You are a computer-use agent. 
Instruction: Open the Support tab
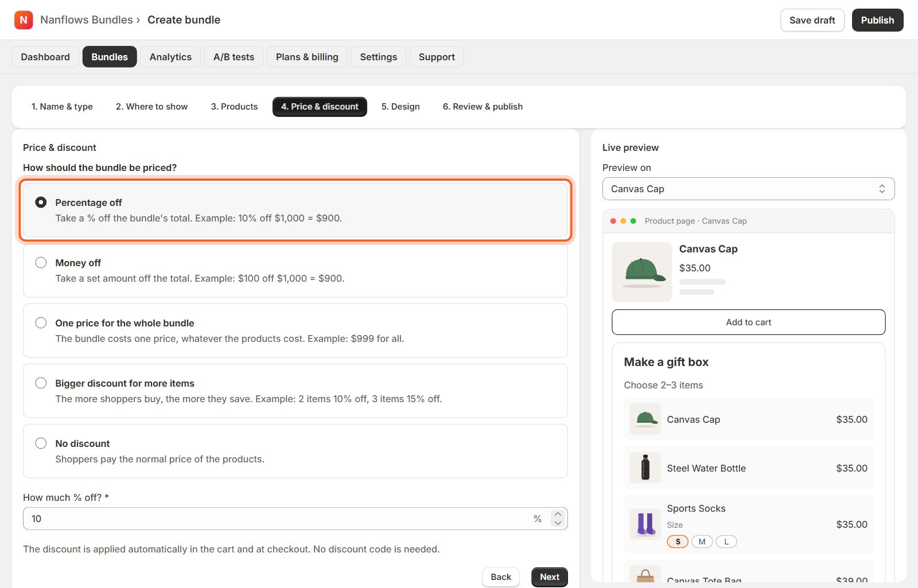437,57
